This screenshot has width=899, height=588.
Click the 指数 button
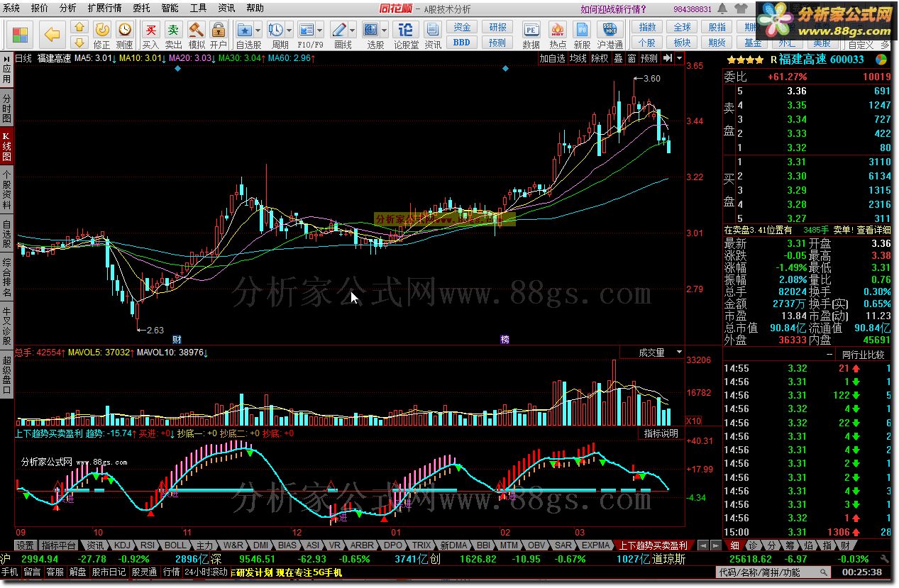647,27
